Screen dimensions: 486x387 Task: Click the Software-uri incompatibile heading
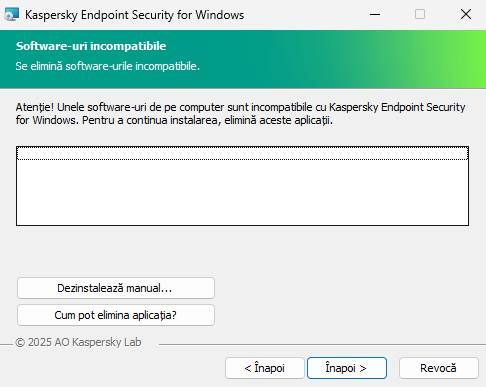point(91,46)
